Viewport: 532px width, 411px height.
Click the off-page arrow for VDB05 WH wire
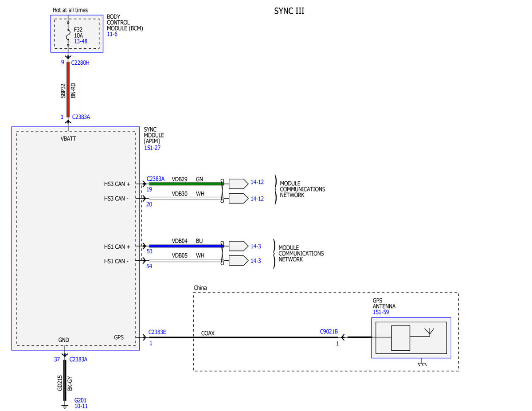pyautogui.click(x=239, y=260)
